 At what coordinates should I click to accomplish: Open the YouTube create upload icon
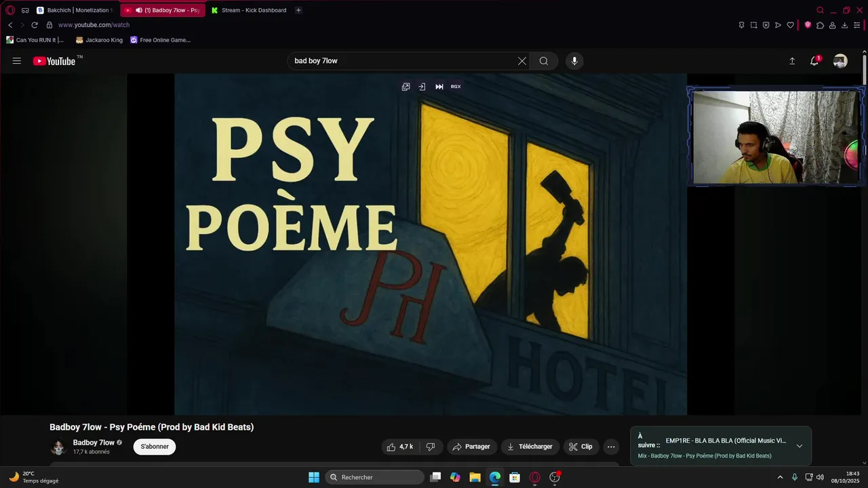coord(792,61)
